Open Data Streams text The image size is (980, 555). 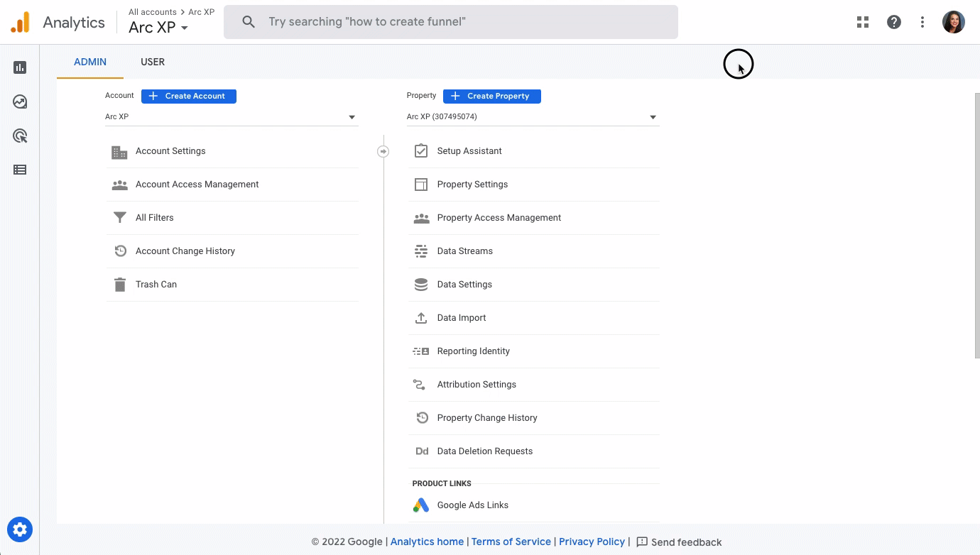click(x=465, y=251)
